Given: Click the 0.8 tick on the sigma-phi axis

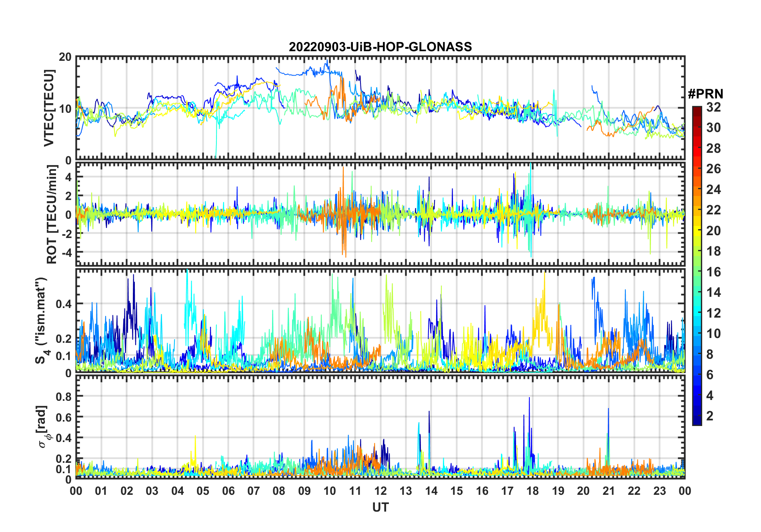Looking at the screenshot, I should 64,397.
